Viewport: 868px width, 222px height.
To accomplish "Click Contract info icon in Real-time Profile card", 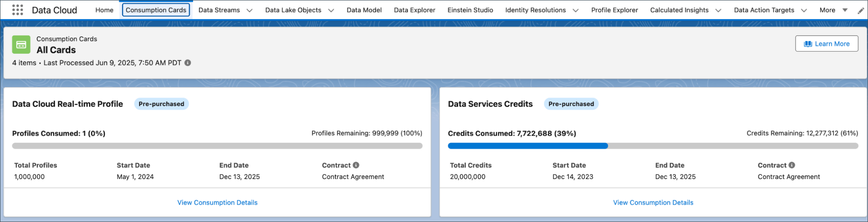I will coord(356,165).
